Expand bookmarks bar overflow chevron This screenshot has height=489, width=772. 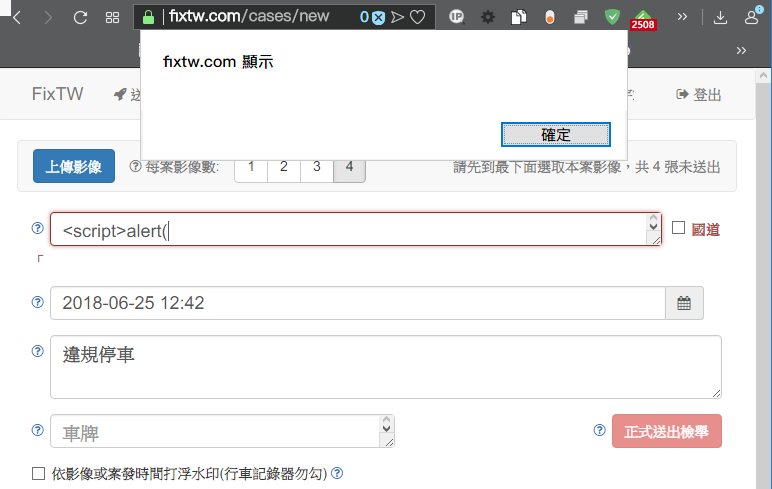[x=741, y=51]
